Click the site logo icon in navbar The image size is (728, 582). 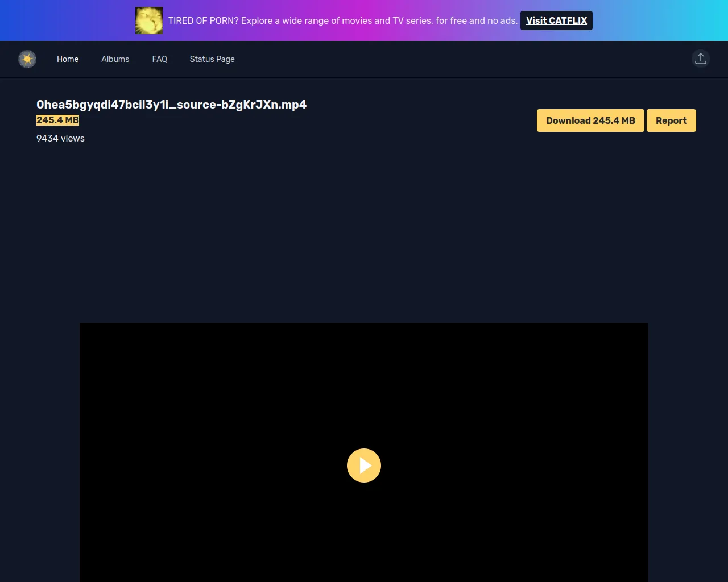pyautogui.click(x=27, y=59)
